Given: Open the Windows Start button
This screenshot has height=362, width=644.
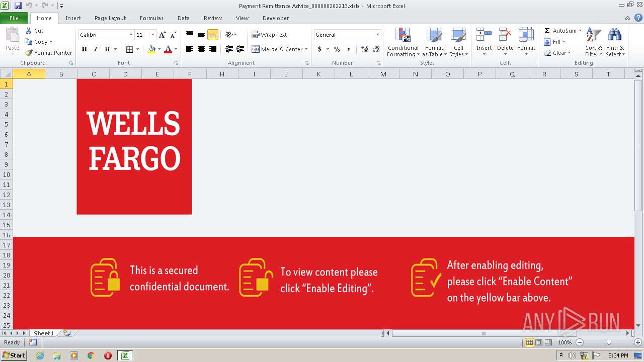Looking at the screenshot, I should click(14, 355).
